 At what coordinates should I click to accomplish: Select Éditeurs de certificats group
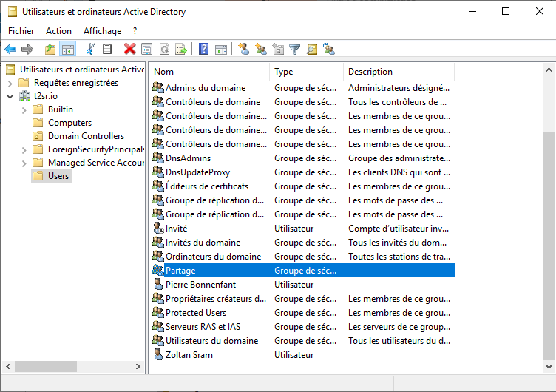point(207,186)
